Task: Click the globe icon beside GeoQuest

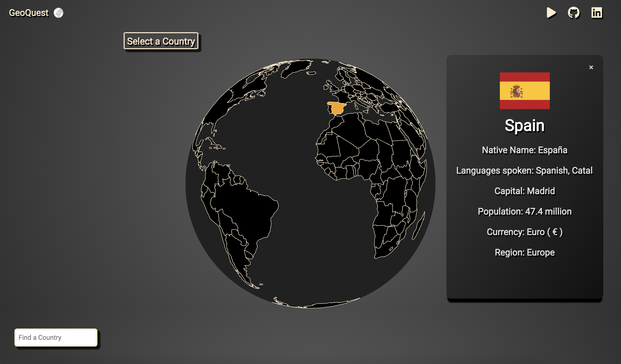Action: (x=58, y=13)
